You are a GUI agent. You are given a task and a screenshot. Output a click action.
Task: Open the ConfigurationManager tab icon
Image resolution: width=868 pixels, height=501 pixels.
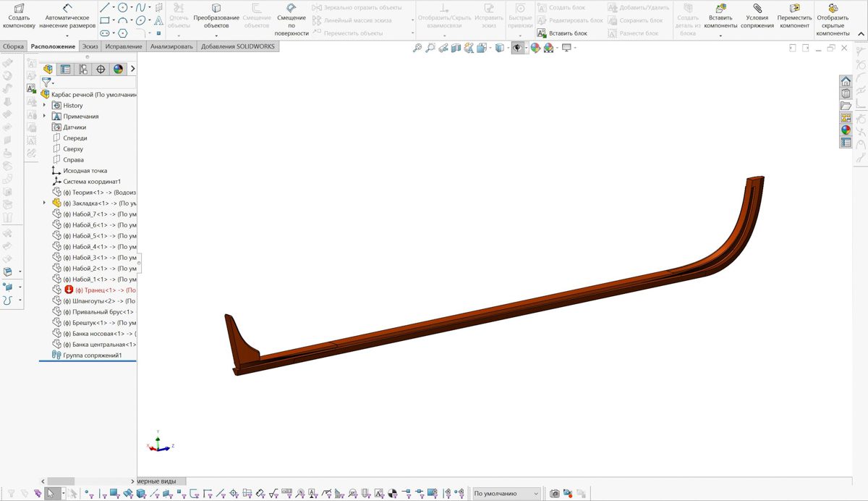point(83,70)
